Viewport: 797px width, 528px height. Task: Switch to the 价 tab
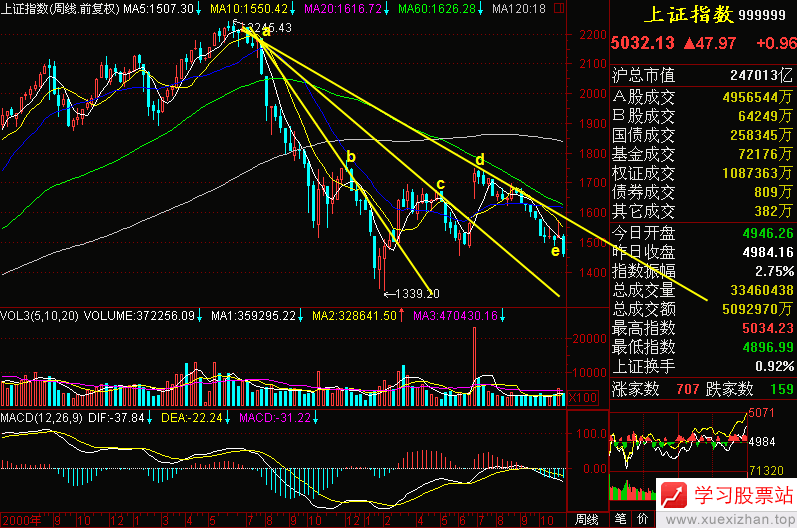point(642,519)
